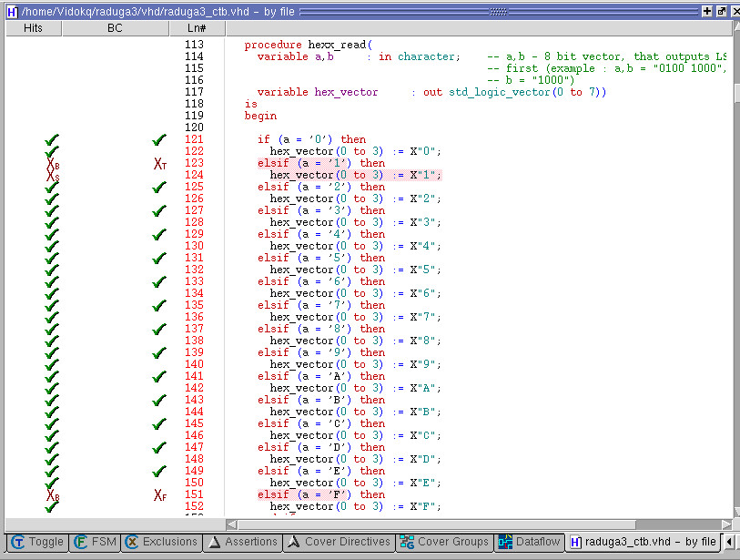Image resolution: width=740 pixels, height=560 pixels.
Task: Click the Hits checkmark on line 122
Action: coord(52,152)
